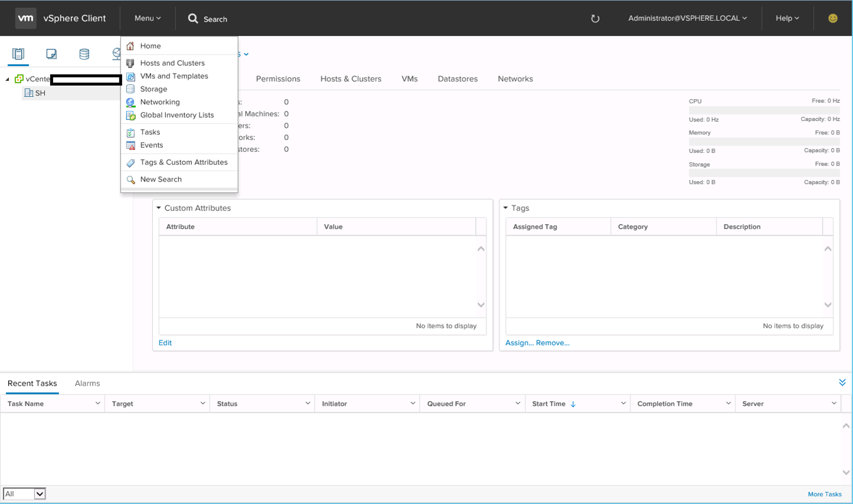Viewport: 853px width, 504px height.
Task: Click the Attribute column header
Action: [238, 227]
